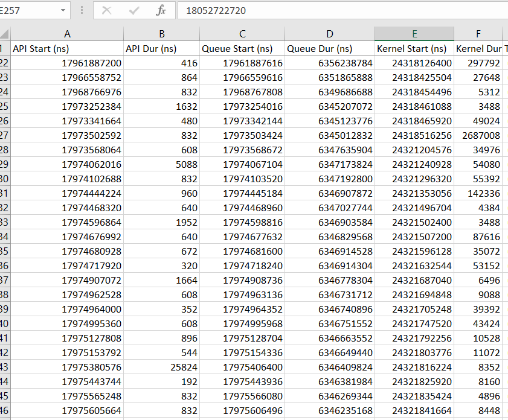Click cell with value 17974103520
Viewport: 508px width, 420px height.
pos(242,179)
